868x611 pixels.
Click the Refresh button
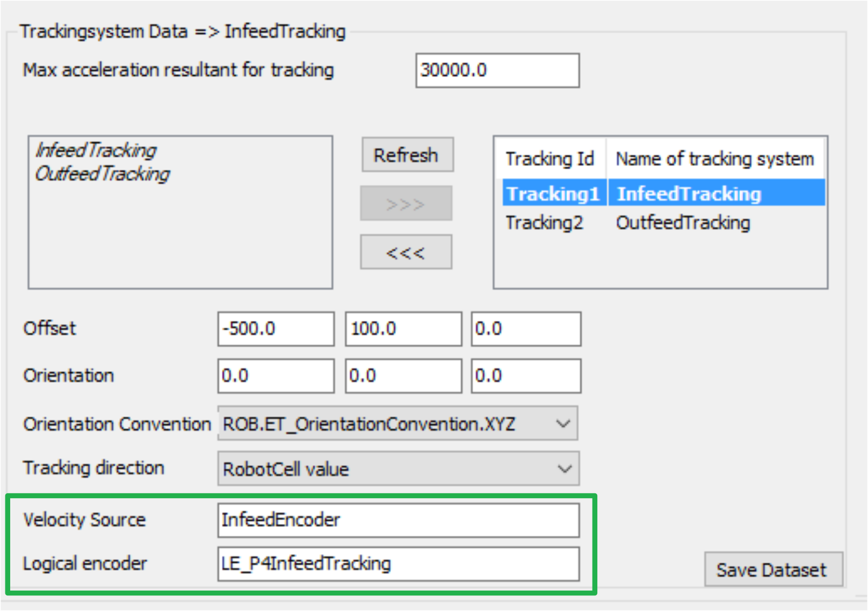(407, 155)
